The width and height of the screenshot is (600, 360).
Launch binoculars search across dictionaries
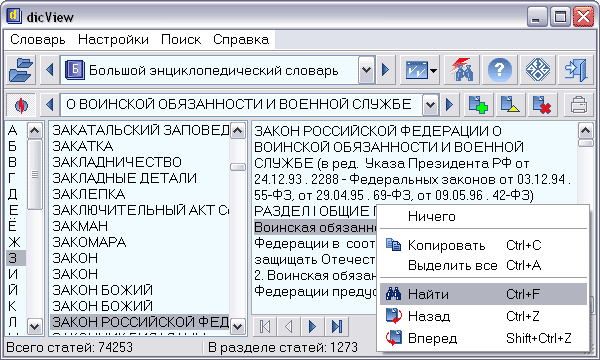coord(462,70)
